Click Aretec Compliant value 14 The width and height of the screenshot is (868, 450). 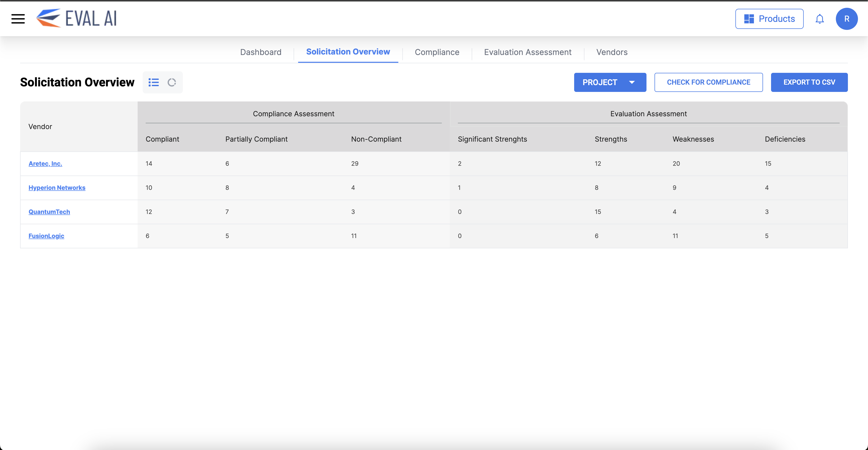click(149, 163)
